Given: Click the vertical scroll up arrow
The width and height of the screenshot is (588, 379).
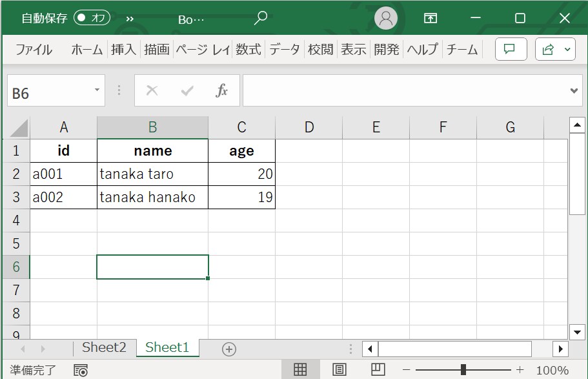Looking at the screenshot, I should (577, 125).
